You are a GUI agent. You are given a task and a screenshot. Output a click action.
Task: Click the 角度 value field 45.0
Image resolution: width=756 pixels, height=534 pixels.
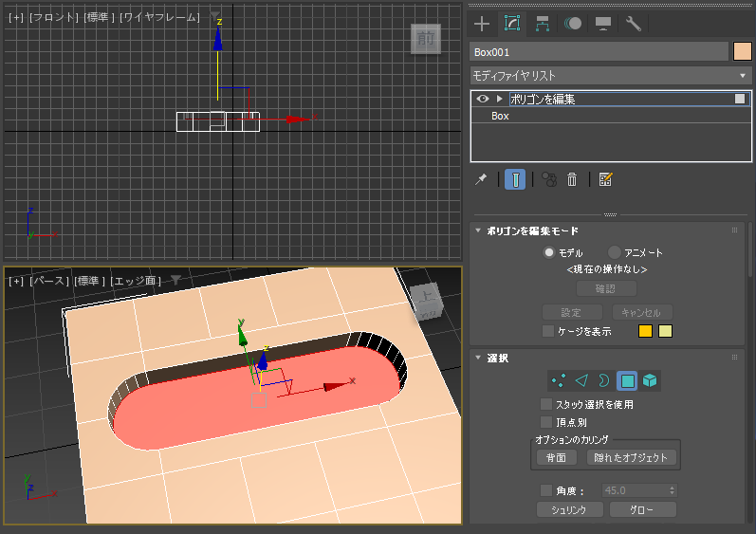click(x=635, y=490)
